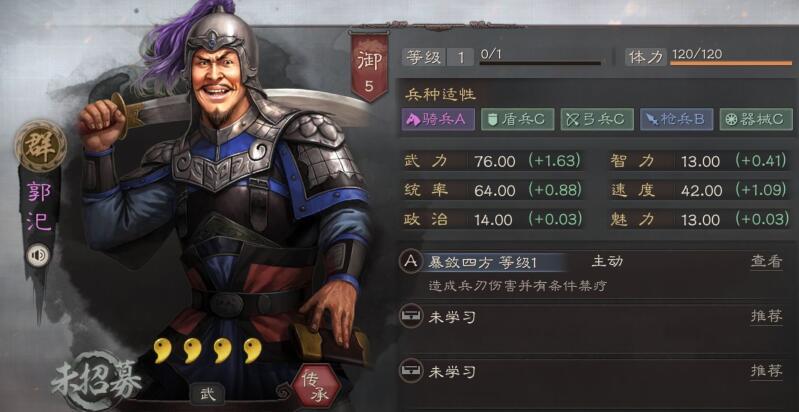Screen dimensions: 799x412
Task: Click the red 传承 inheritance hexagon button
Action: 317,389
